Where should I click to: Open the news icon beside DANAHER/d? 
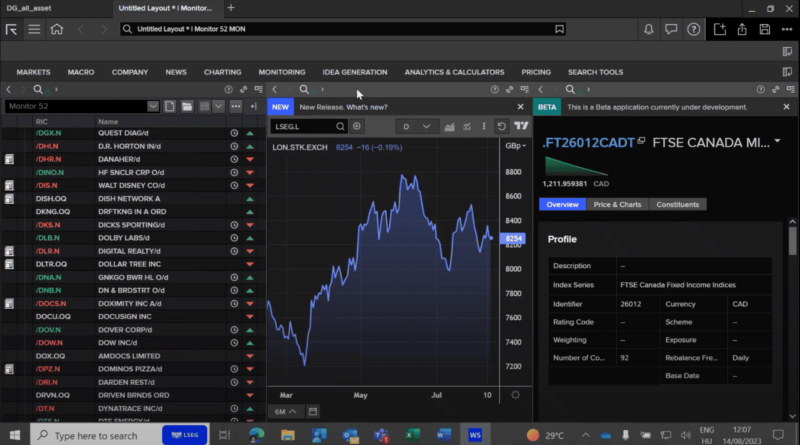(x=9, y=159)
